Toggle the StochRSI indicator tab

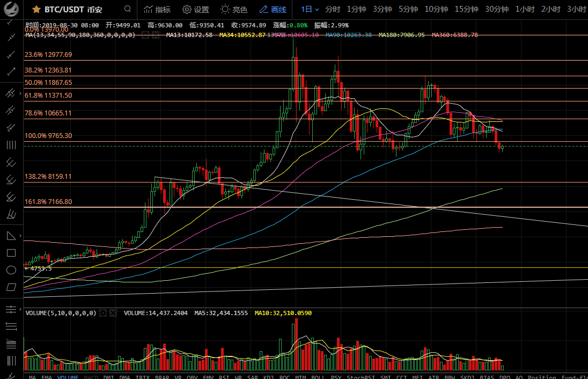coord(361,377)
